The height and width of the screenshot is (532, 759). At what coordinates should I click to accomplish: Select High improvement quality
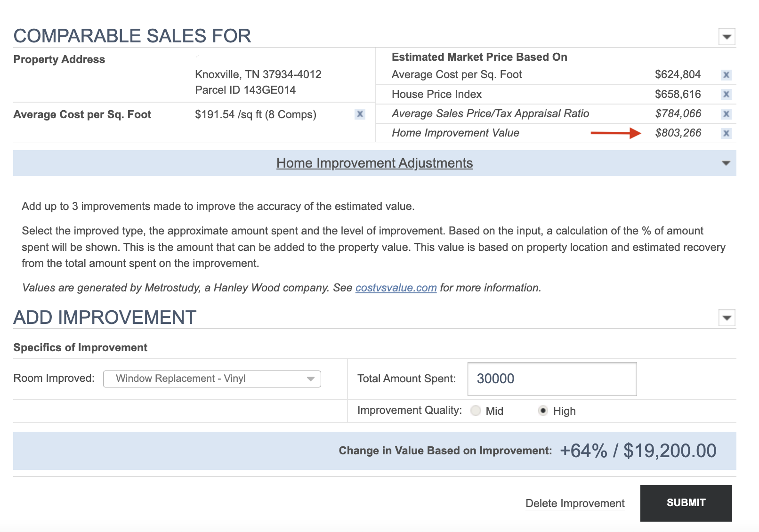pos(543,411)
